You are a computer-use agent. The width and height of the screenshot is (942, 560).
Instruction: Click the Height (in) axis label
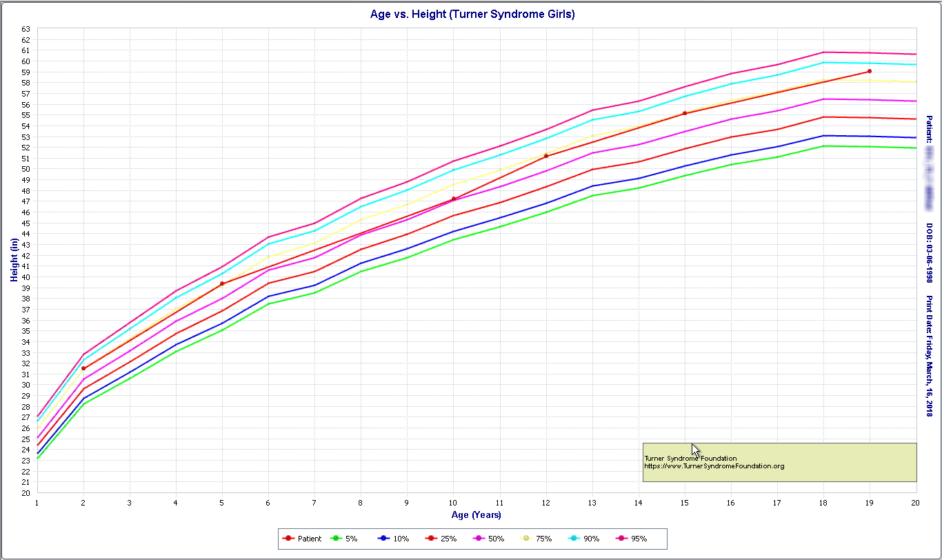pos(14,260)
